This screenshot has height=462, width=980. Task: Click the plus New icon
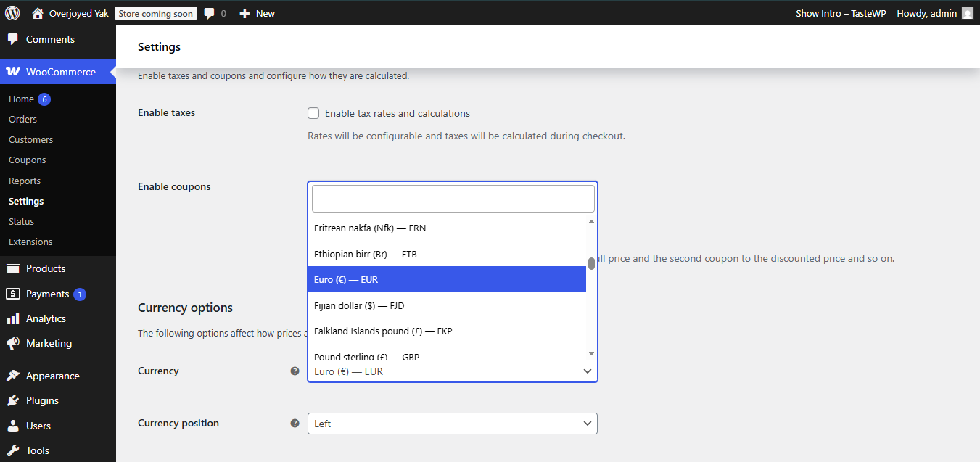tap(244, 13)
